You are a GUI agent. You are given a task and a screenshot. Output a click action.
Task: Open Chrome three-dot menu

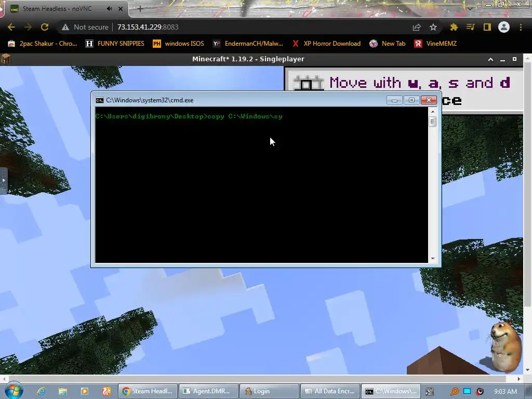coord(521,27)
